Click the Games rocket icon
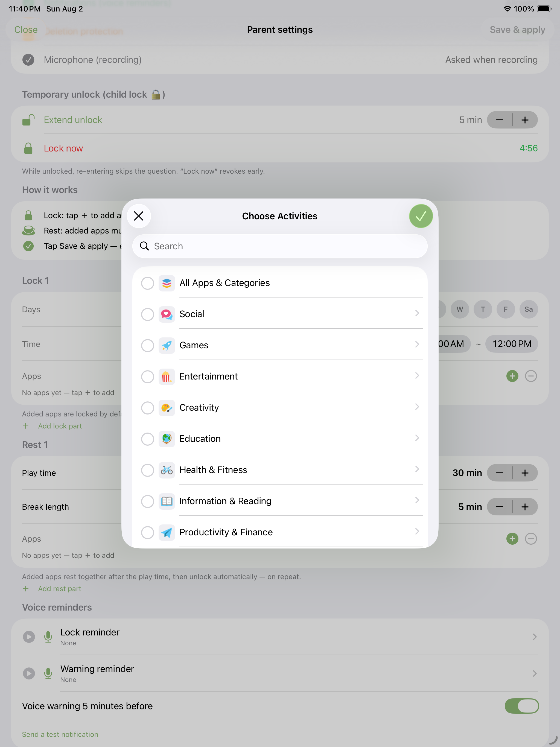 167,345
